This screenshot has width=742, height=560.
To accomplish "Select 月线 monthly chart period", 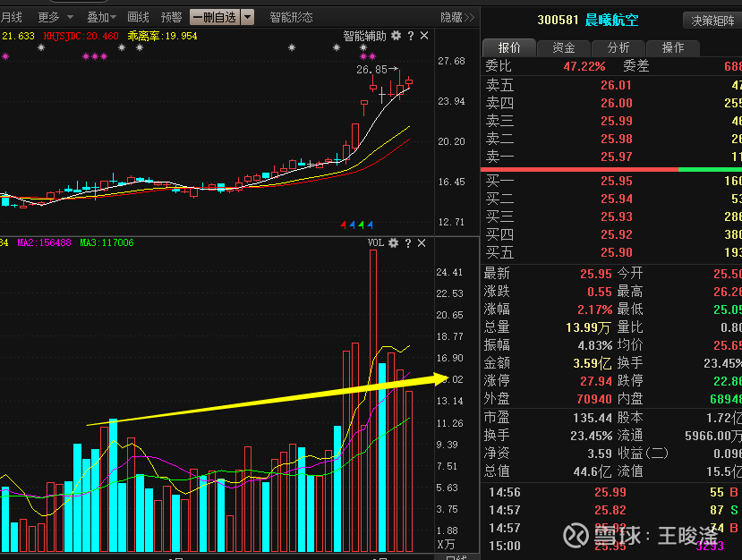I will (13, 16).
